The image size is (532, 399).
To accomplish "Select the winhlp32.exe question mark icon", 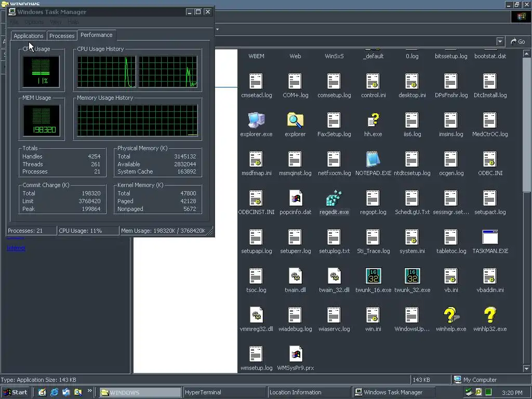I will point(490,315).
